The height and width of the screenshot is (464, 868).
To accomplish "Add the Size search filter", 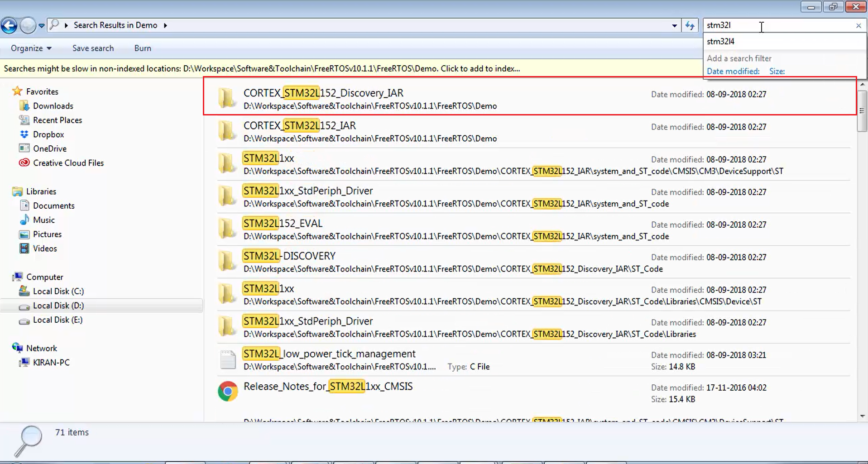I will point(777,71).
